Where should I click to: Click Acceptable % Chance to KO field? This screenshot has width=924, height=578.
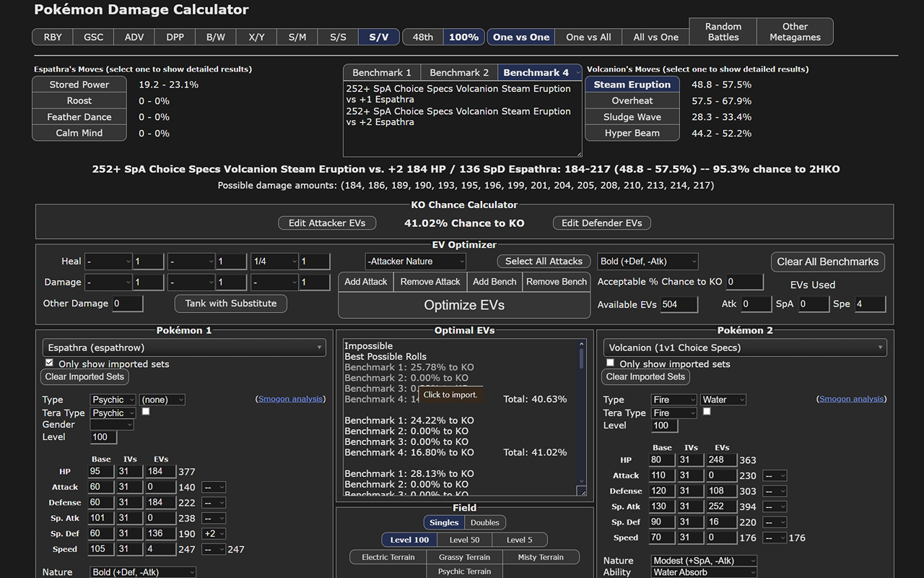(x=744, y=282)
